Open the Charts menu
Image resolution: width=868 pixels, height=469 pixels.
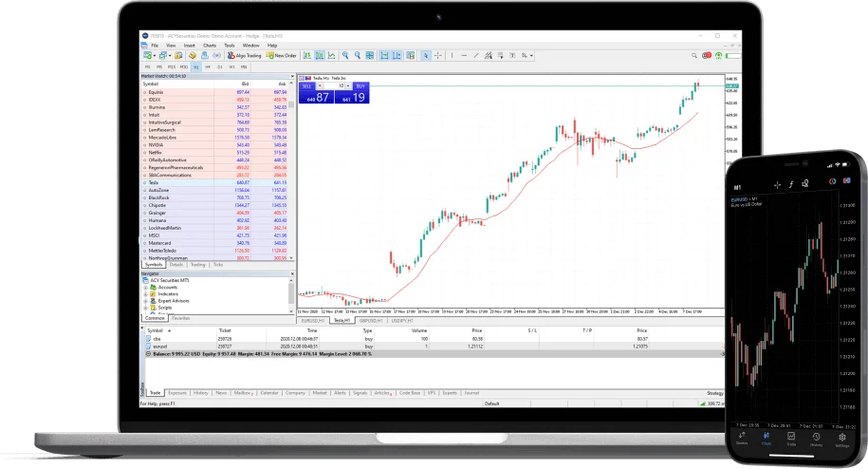(209, 45)
